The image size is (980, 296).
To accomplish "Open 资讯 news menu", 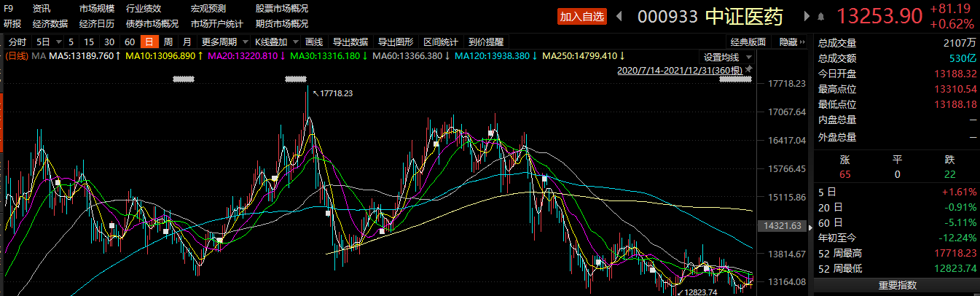I will [x=42, y=9].
